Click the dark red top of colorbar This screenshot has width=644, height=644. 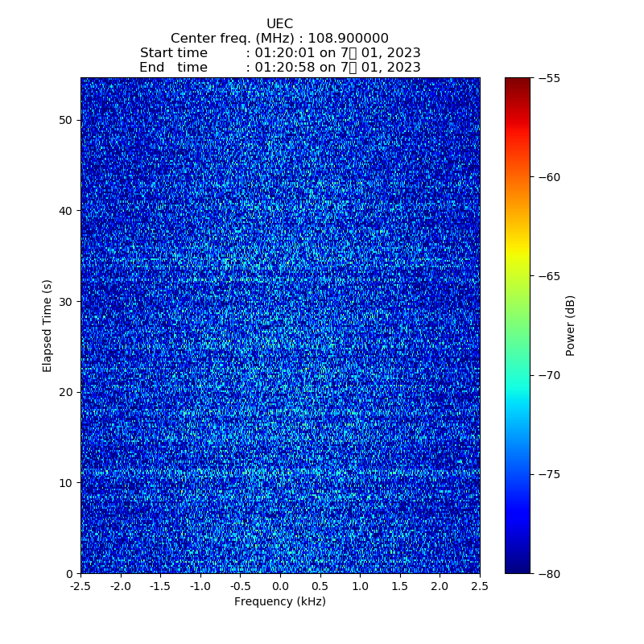518,82
